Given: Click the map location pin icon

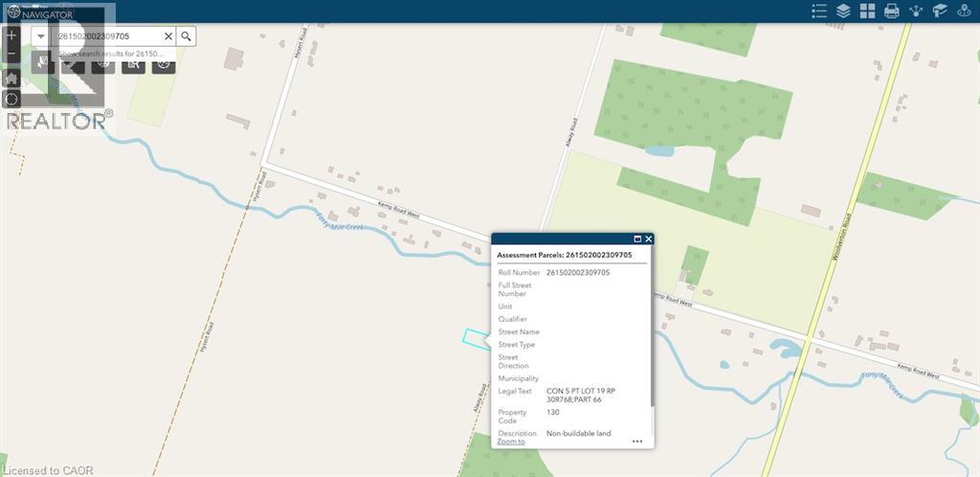Looking at the screenshot, I should [x=965, y=11].
